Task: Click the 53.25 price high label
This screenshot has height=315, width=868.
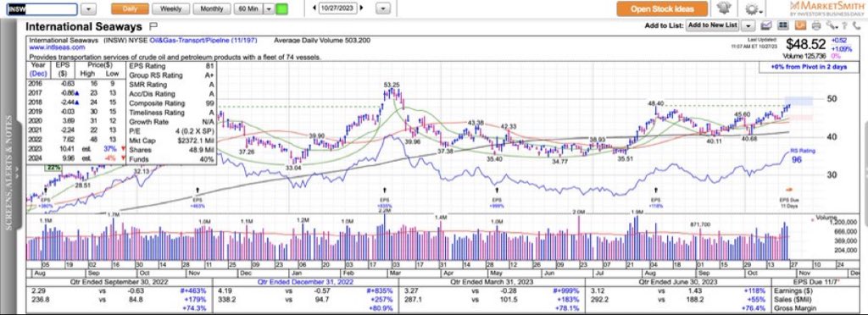Action: [392, 86]
